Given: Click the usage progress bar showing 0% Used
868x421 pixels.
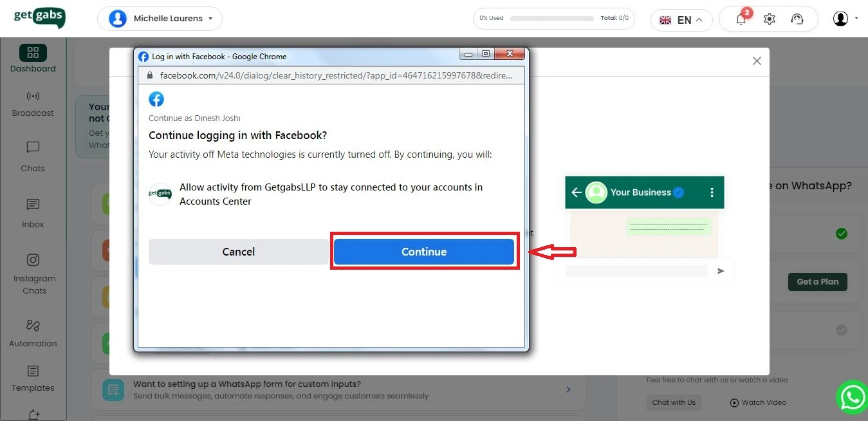Looking at the screenshot, I should pos(551,18).
